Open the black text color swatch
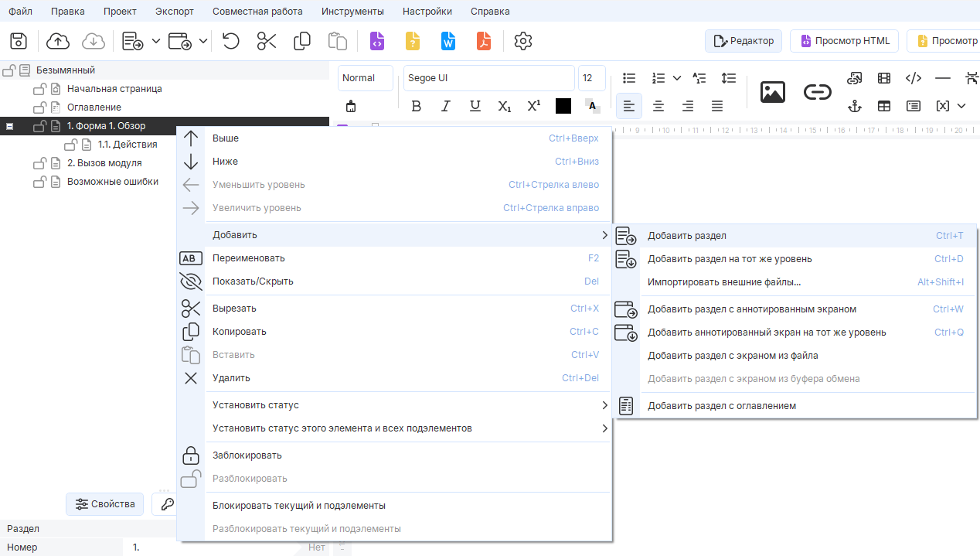 point(563,106)
